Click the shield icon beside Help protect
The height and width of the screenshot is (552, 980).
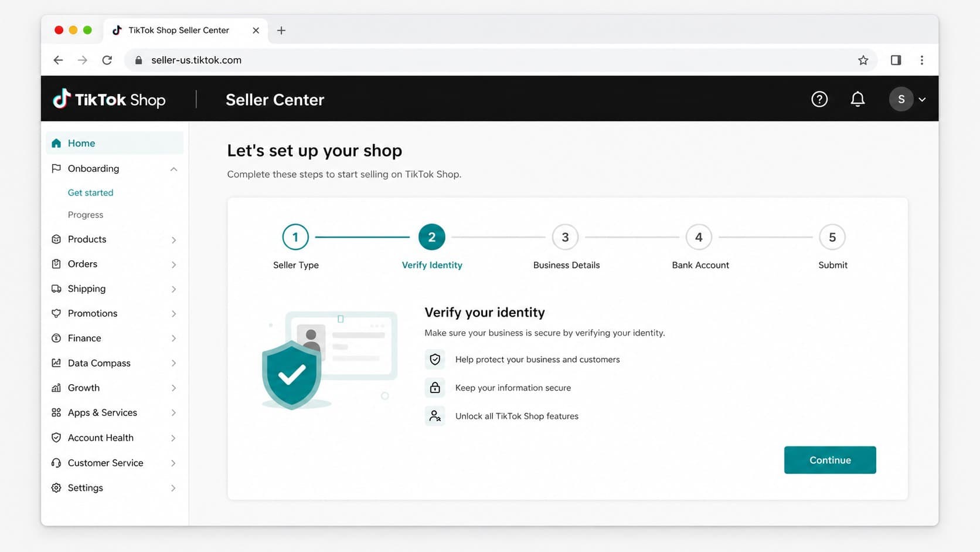[435, 360]
